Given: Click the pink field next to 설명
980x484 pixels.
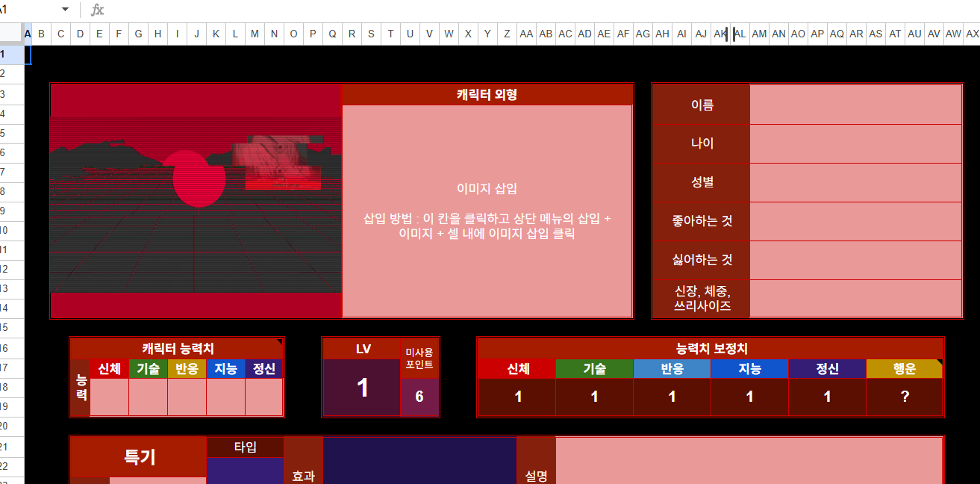Looking at the screenshot, I should coord(749,461).
